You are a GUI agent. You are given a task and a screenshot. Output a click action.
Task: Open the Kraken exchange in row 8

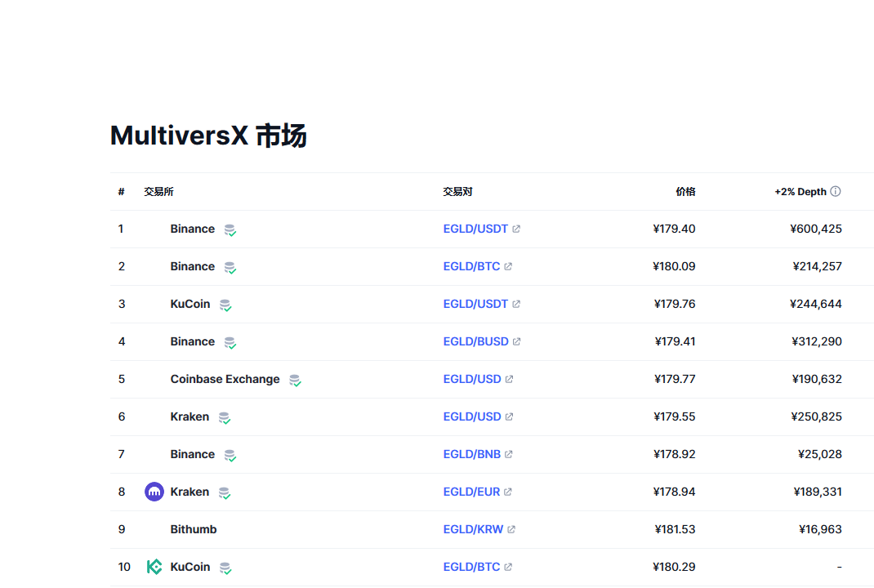(190, 492)
